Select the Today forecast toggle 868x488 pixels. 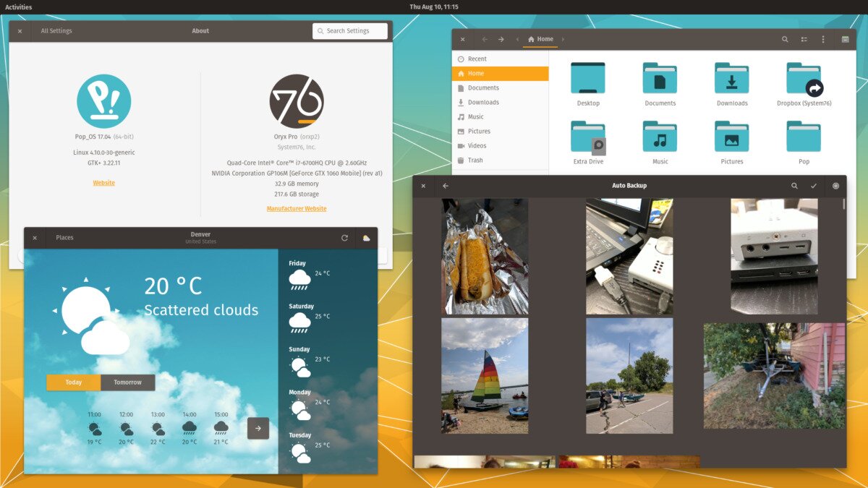point(73,382)
